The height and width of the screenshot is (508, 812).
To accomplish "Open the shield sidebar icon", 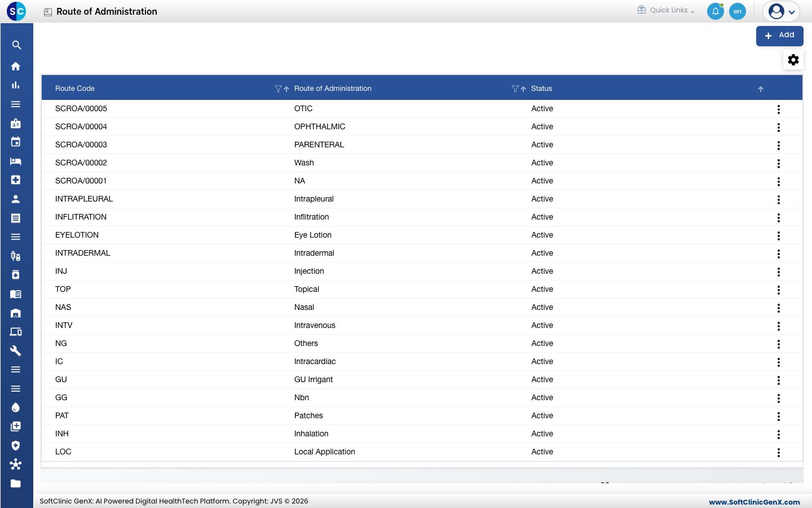I will (x=16, y=445).
